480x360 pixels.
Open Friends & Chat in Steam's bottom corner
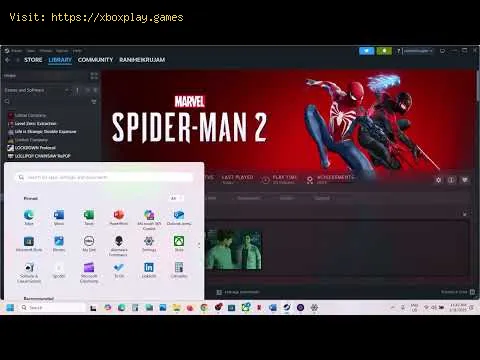pyautogui.click(x=458, y=292)
